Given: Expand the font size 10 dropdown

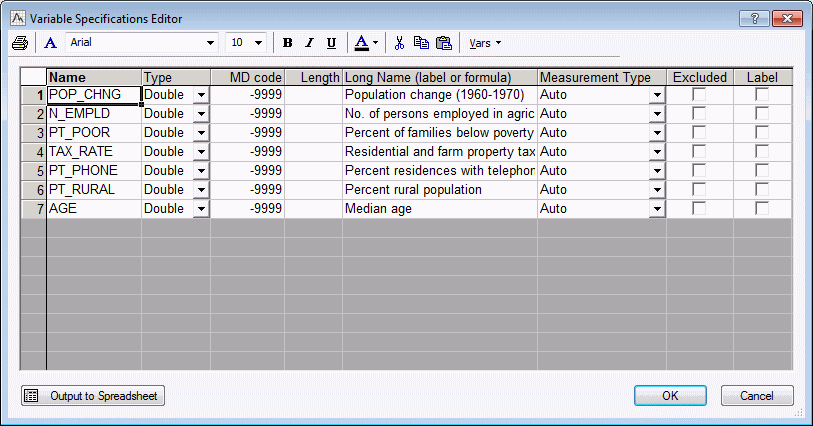Looking at the screenshot, I should tap(258, 43).
